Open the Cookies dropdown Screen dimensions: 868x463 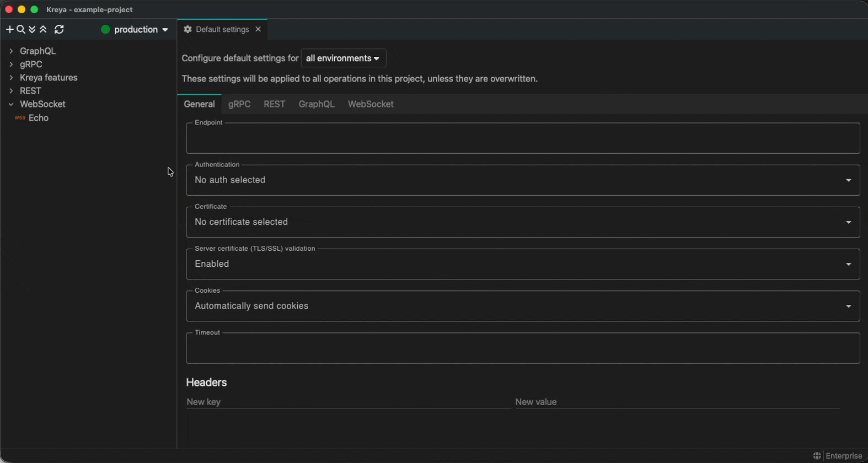tap(523, 306)
